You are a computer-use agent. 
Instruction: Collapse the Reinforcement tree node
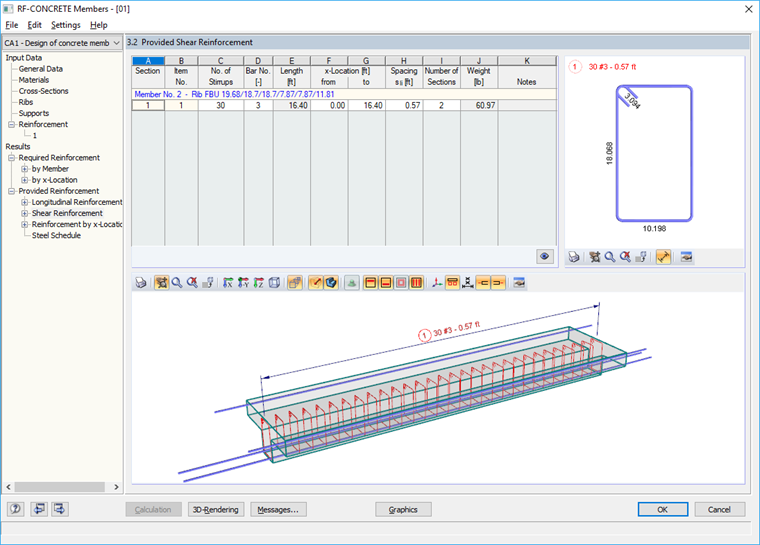tap(12, 125)
